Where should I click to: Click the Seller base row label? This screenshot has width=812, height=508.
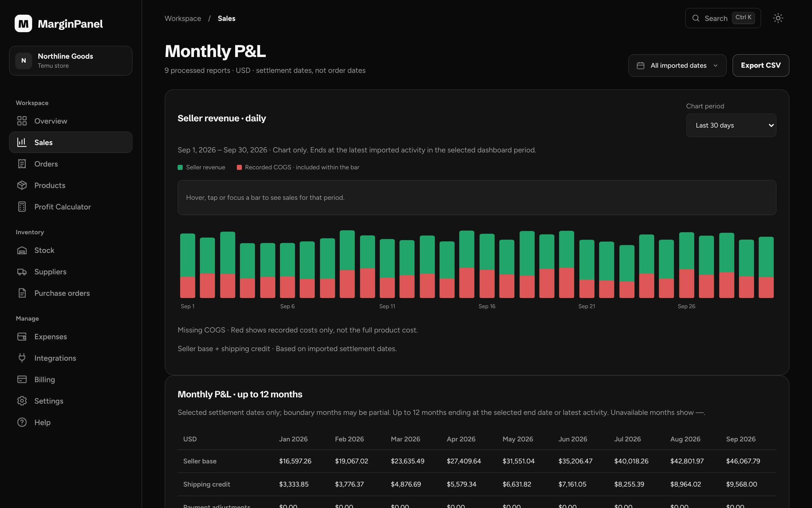pyautogui.click(x=200, y=461)
